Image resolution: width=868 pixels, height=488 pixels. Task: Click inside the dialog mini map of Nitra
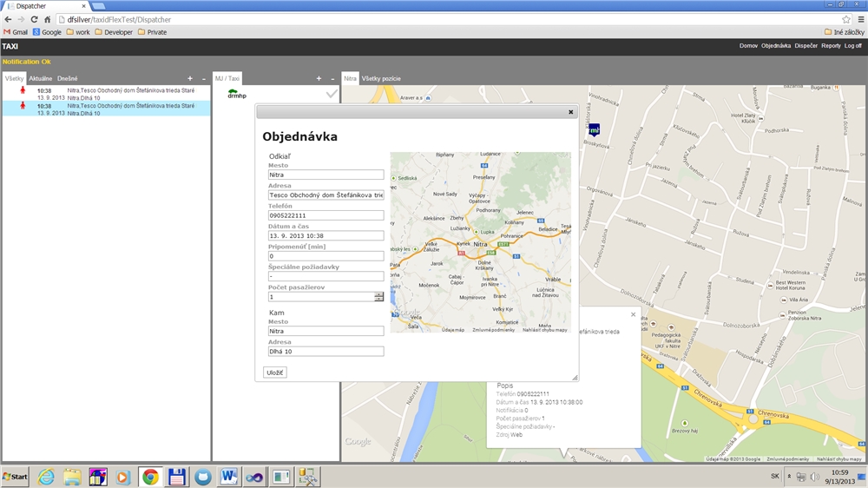[x=481, y=242]
